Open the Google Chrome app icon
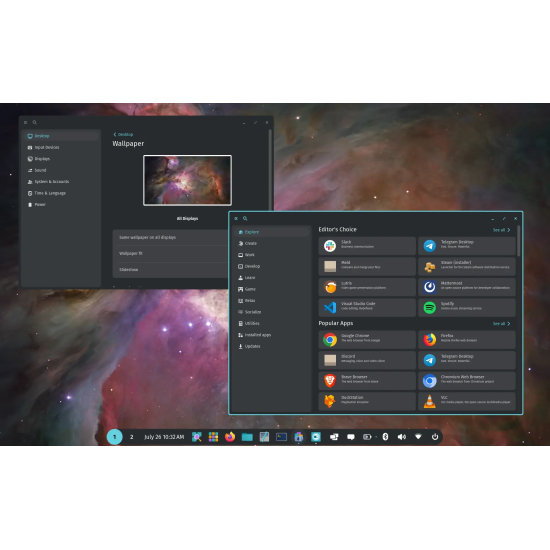 330,340
